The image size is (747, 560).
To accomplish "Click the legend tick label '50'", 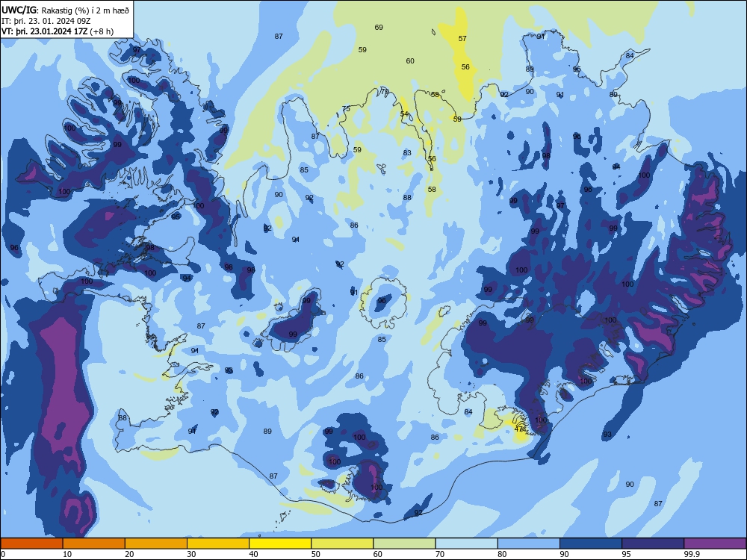I will pyautogui.click(x=316, y=554).
